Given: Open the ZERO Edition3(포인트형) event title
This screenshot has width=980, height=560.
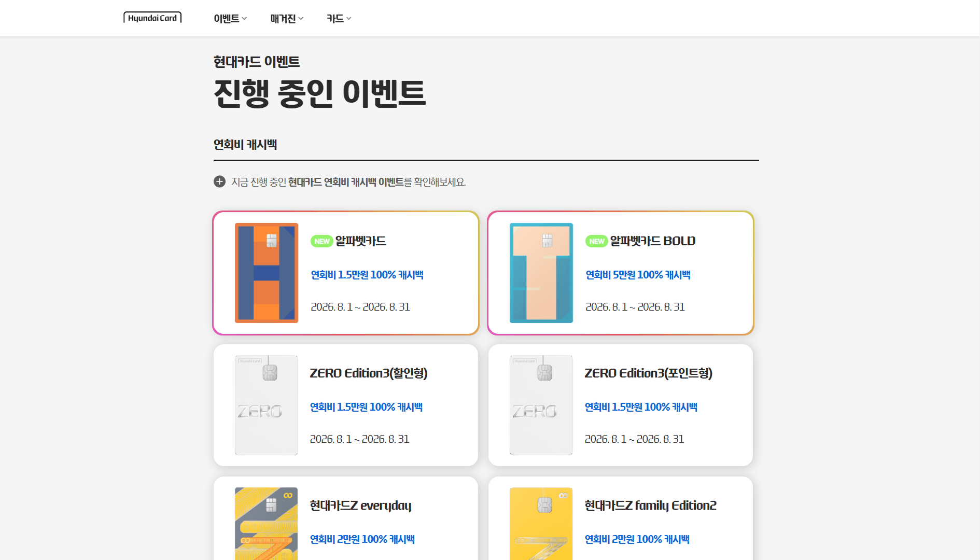Looking at the screenshot, I should tap(649, 373).
